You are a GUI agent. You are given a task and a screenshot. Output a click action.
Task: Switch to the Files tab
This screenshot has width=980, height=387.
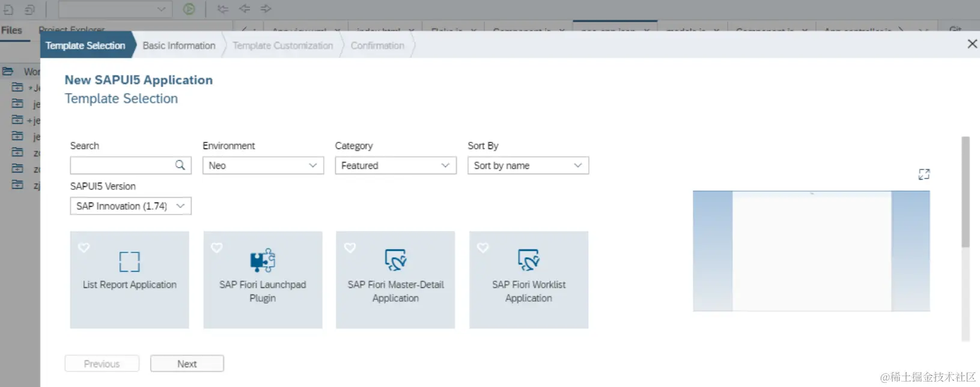pos(11,30)
